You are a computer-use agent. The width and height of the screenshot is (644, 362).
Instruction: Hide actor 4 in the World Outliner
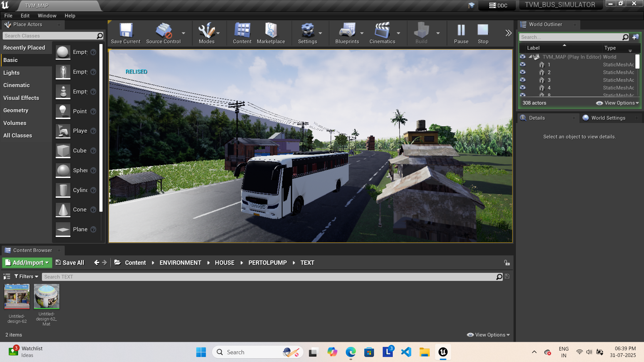click(x=523, y=88)
